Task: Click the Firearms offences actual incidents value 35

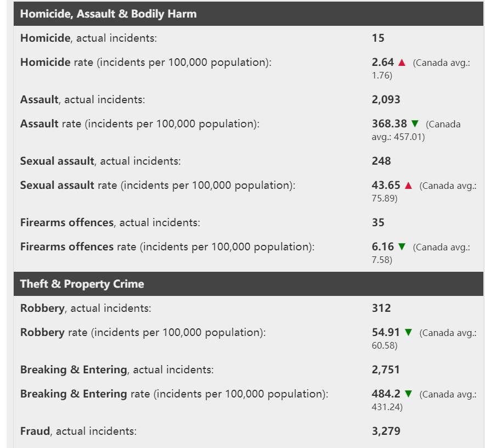Action: (x=378, y=222)
